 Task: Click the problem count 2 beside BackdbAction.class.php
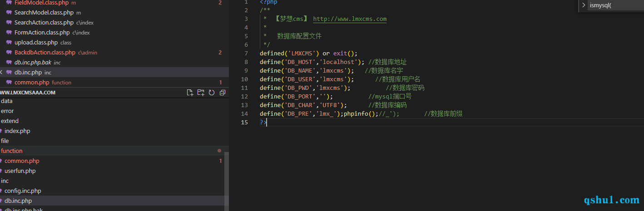(x=220, y=53)
